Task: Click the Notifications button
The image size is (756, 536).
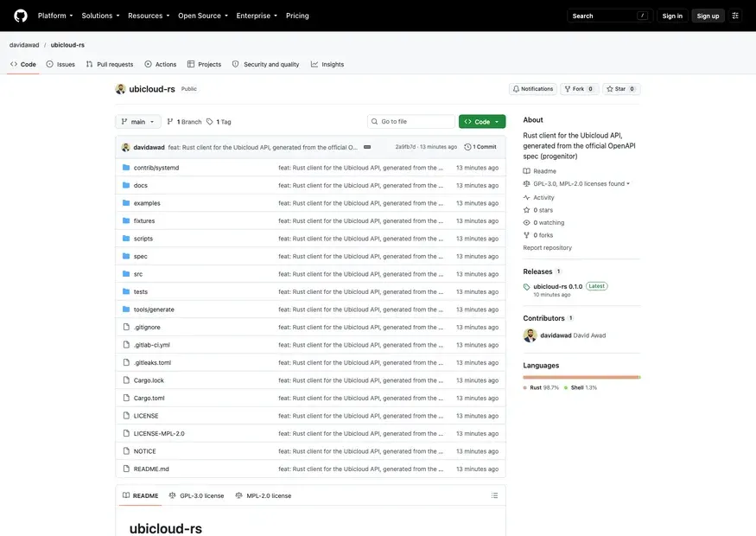Action: (533, 89)
